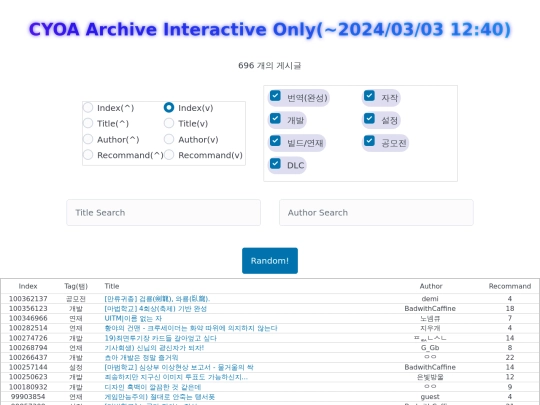540x405 pixels.
Task: Toggle the 설정 tag checkbox
Action: [x=369, y=118]
